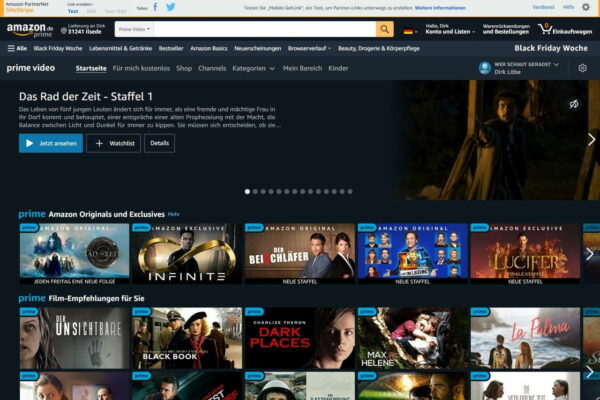Open Rad der Zeit thumbnail in Originals
Screen dimensions: 600x400
(x=74, y=254)
